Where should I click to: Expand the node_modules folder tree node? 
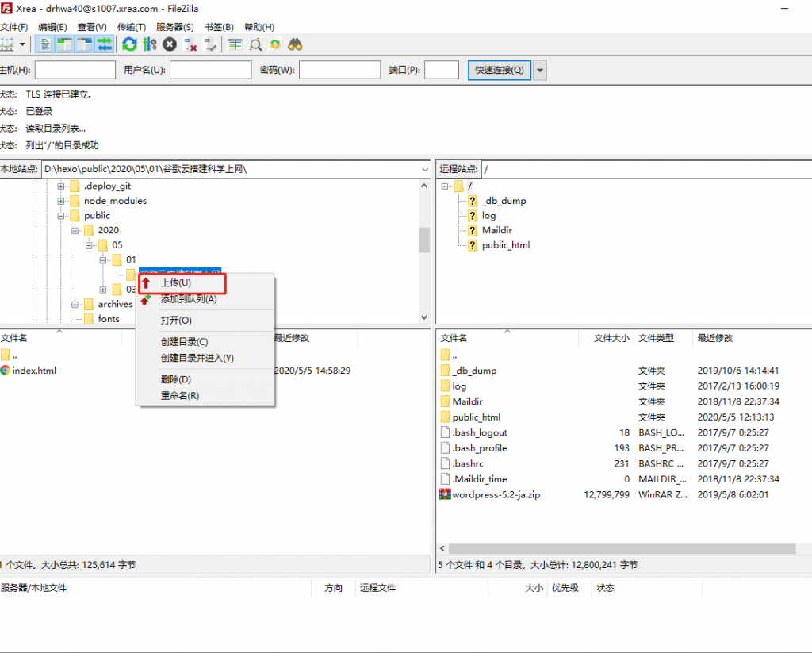click(x=60, y=201)
